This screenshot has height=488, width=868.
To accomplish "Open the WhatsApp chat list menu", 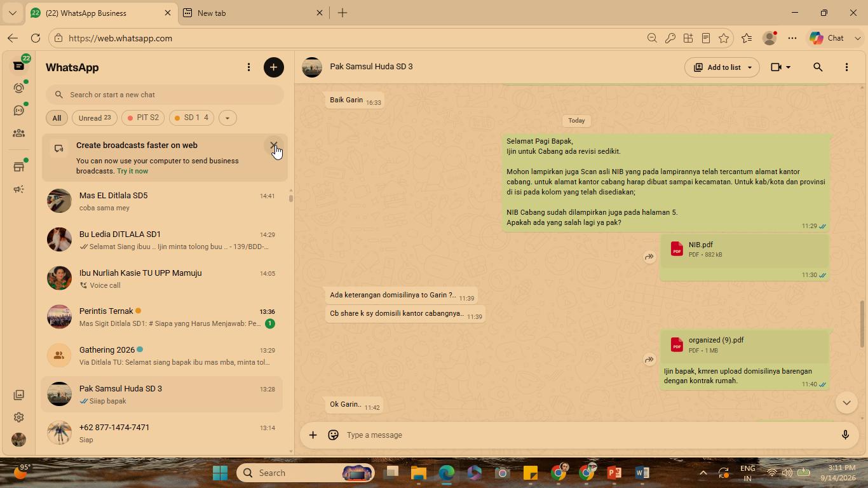I will 248,67.
